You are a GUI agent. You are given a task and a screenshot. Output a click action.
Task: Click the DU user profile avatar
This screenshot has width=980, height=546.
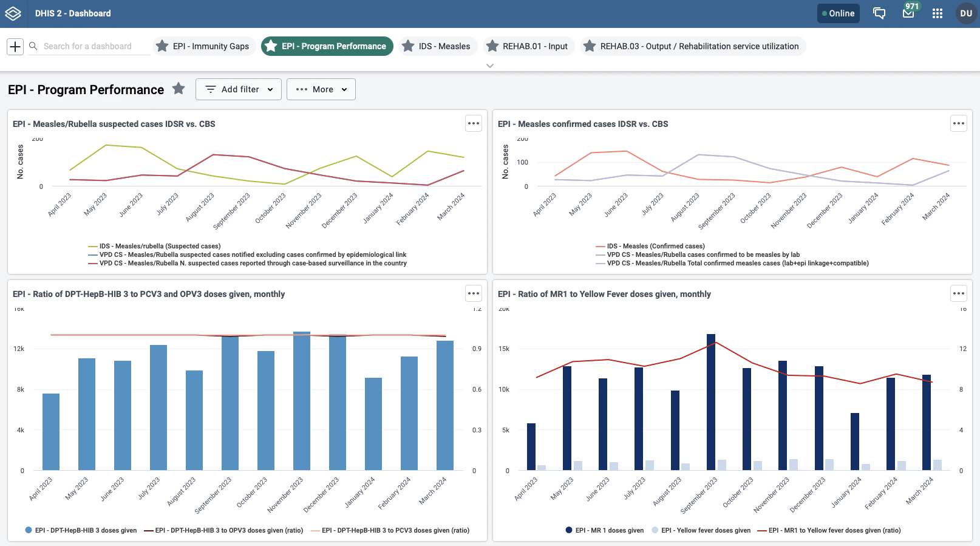click(x=966, y=13)
